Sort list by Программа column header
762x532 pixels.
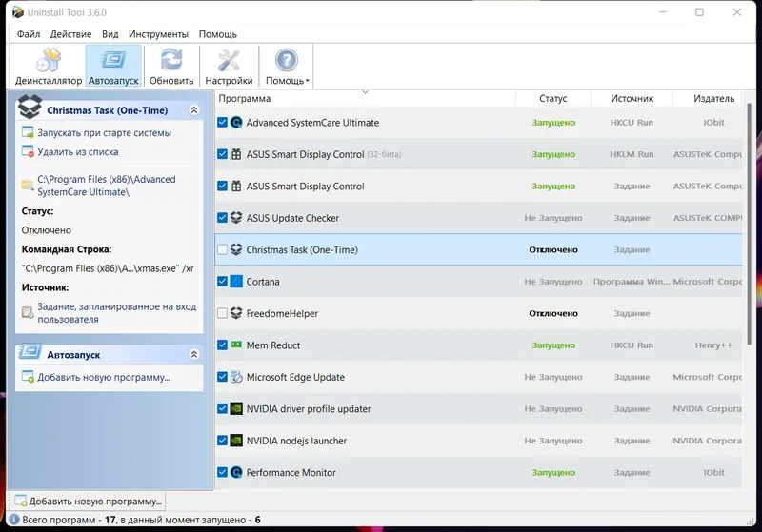point(365,99)
